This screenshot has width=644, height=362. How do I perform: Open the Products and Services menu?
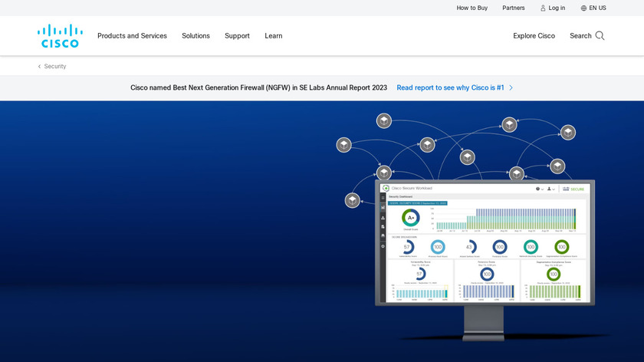(132, 35)
